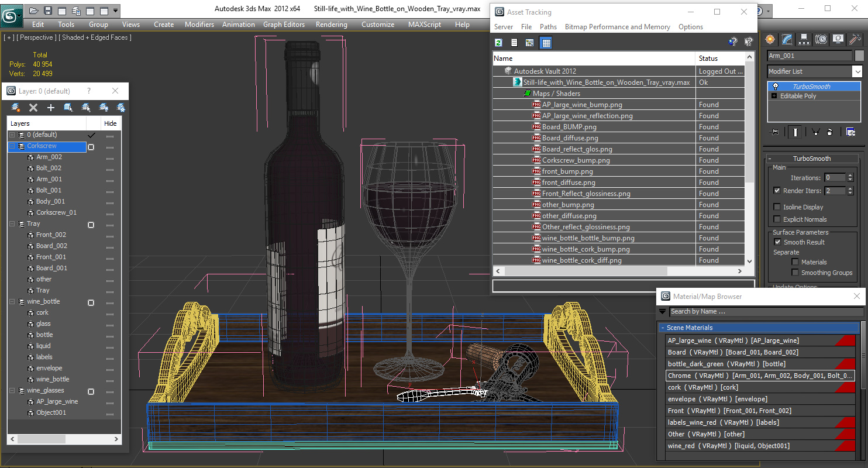Click the Open File icon in quick access toolbar
The height and width of the screenshot is (468, 868).
pyautogui.click(x=34, y=11)
